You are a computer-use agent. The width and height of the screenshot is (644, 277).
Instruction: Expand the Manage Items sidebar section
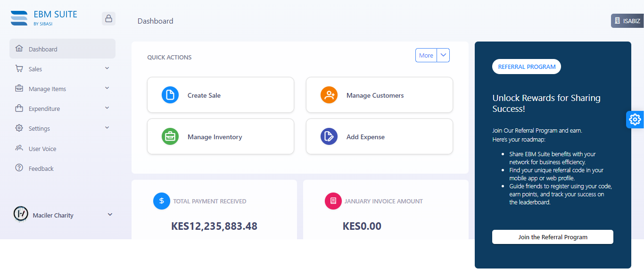[62, 88]
